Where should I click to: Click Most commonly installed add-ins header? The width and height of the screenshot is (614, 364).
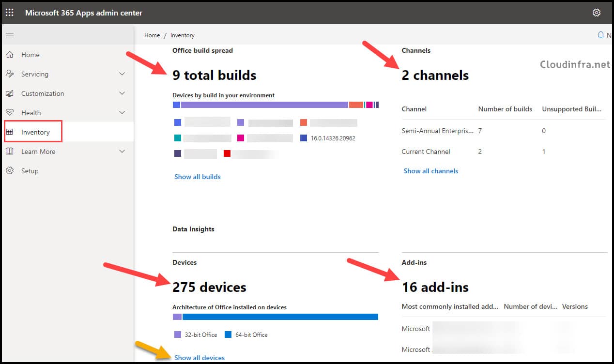(x=450, y=306)
